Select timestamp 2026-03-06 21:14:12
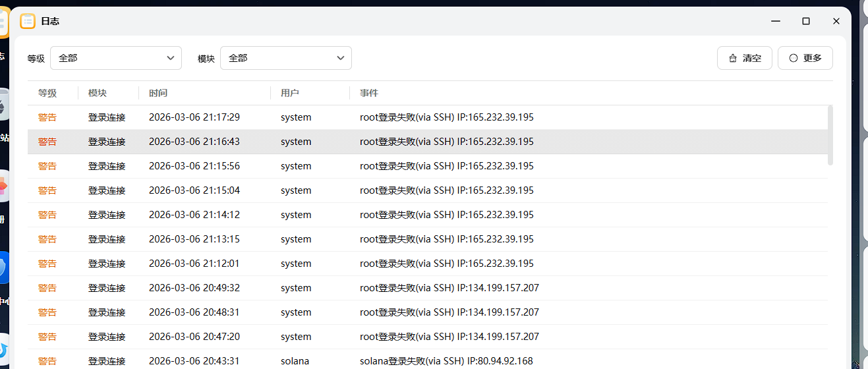868x369 pixels. pyautogui.click(x=194, y=215)
